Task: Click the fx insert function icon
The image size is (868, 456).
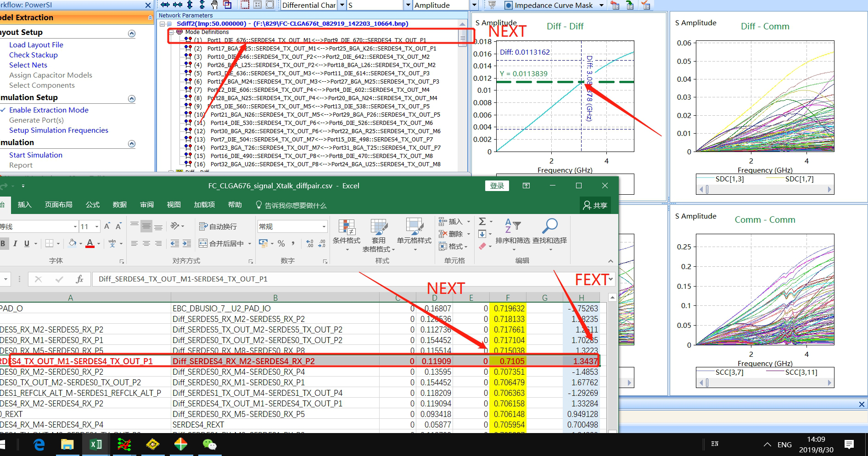Action: [79, 279]
